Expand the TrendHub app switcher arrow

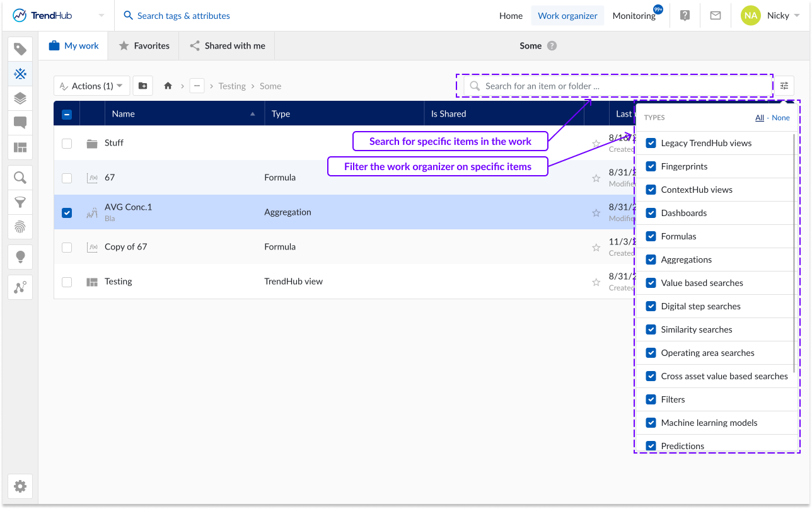click(101, 16)
